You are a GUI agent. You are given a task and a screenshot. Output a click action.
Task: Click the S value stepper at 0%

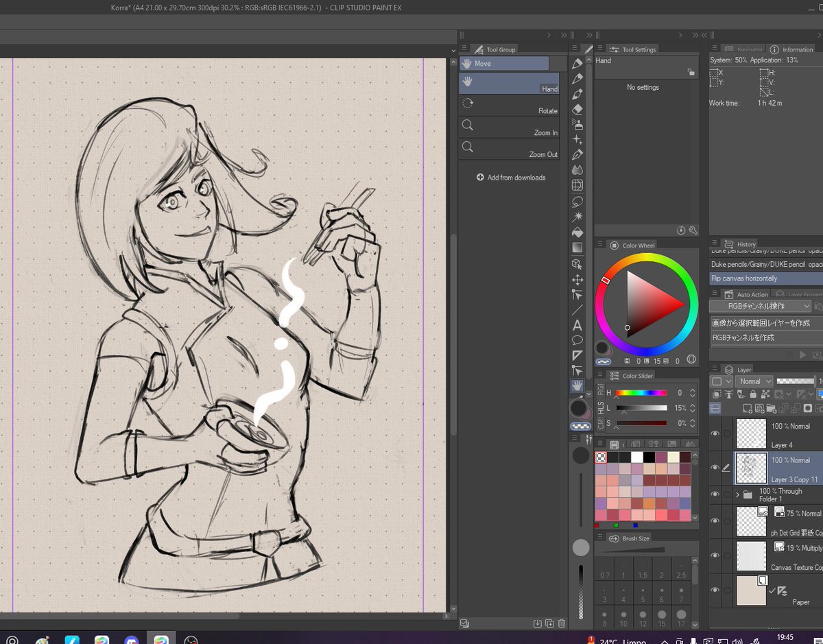(x=692, y=423)
